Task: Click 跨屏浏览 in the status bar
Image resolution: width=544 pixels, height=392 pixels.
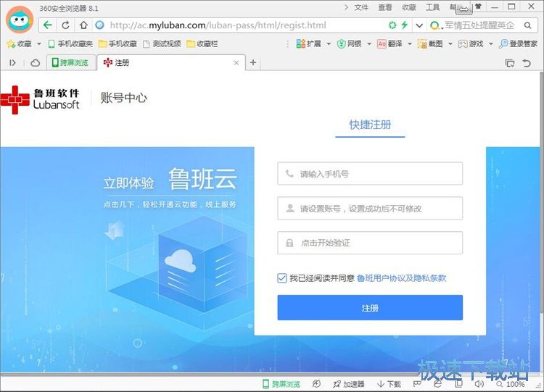Action: 281,384
